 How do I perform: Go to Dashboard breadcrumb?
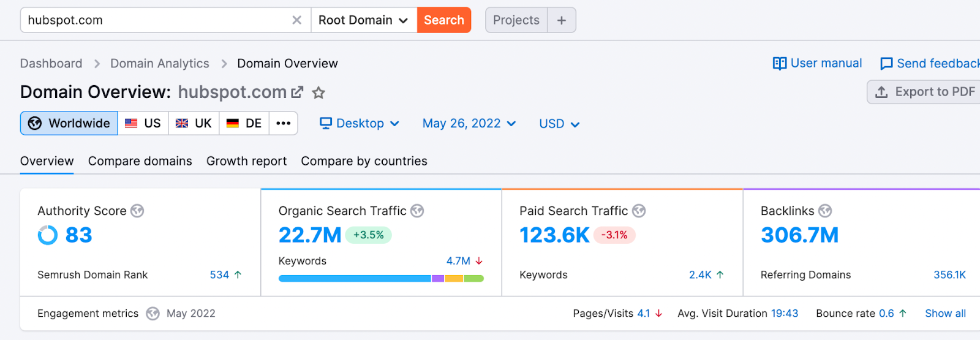51,64
